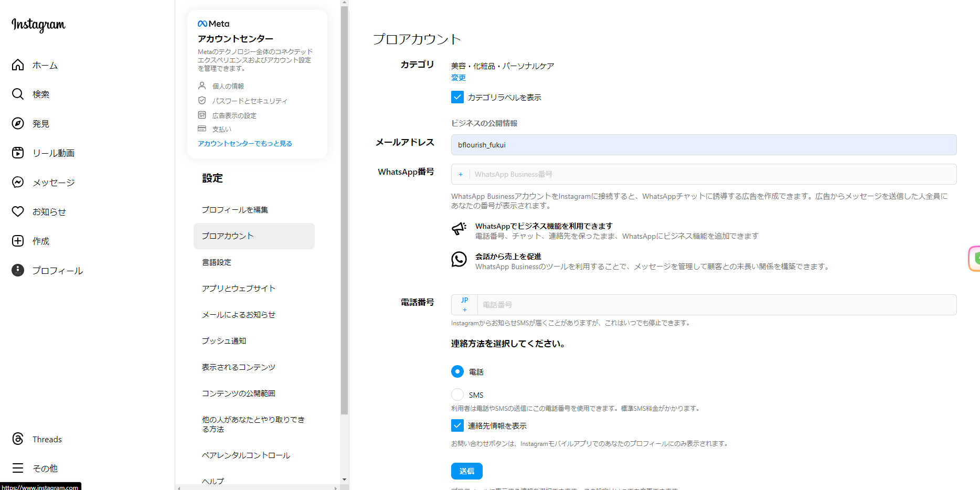Click the Meta logo
Viewport: 980px width, 490px height.
coord(214,24)
